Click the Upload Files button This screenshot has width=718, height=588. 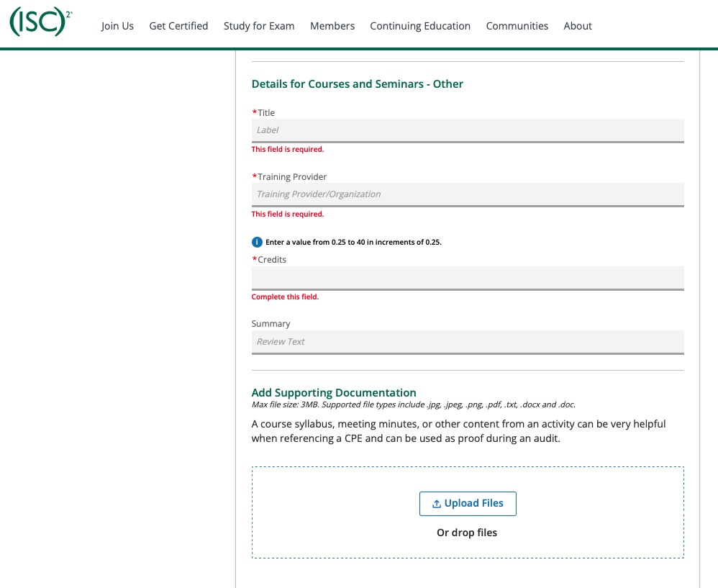(468, 503)
